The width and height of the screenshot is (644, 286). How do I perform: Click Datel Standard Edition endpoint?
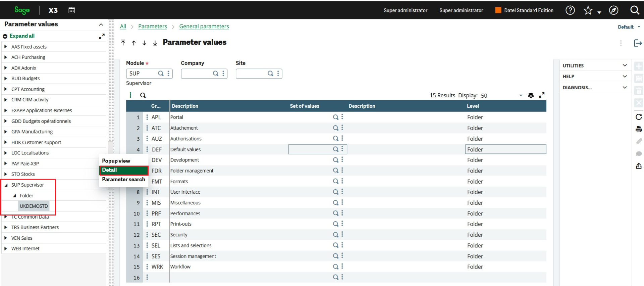[x=524, y=10]
